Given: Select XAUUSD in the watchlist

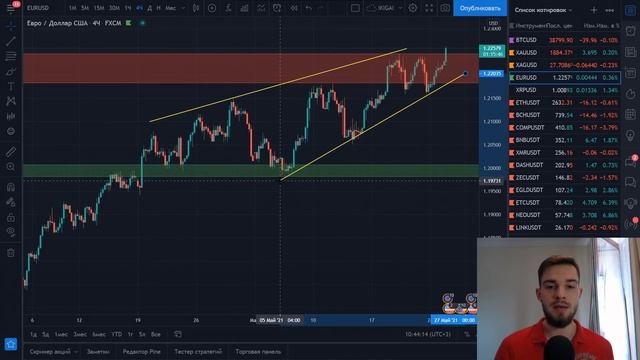Looking at the screenshot, I should 565,53.
